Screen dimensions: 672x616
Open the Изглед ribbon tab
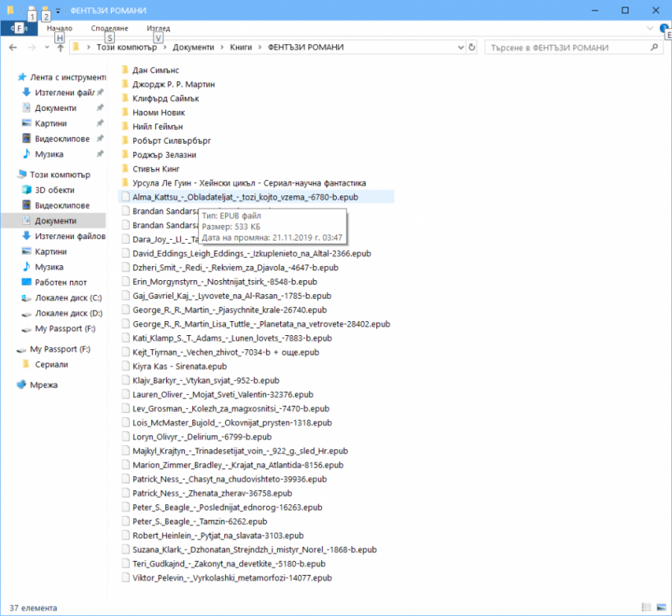159,28
